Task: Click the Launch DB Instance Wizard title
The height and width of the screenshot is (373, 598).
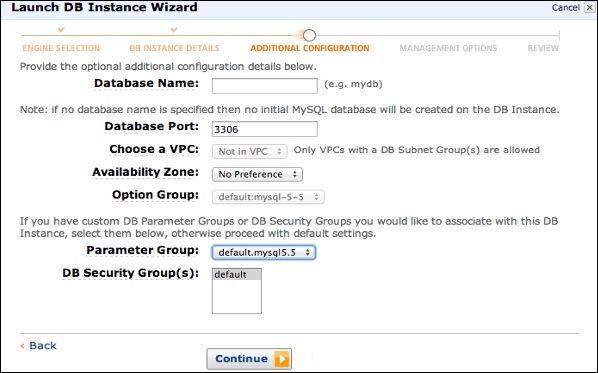Action: (104, 8)
